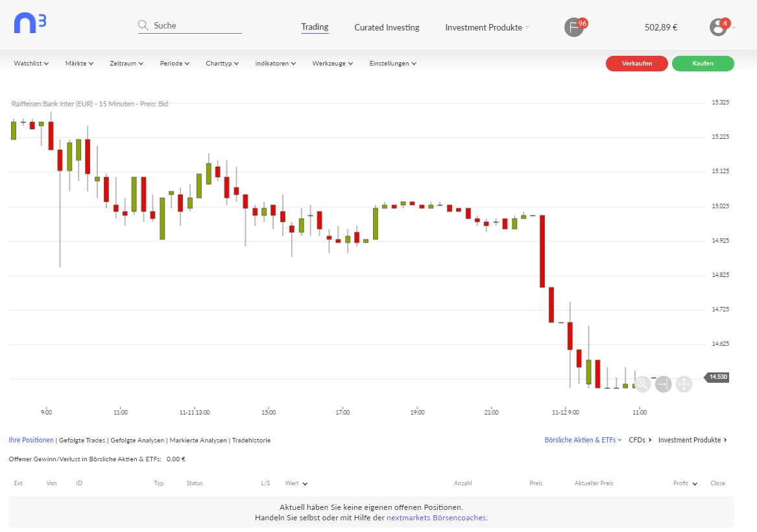
Task: Click the search magnifier icon
Action: click(x=143, y=25)
